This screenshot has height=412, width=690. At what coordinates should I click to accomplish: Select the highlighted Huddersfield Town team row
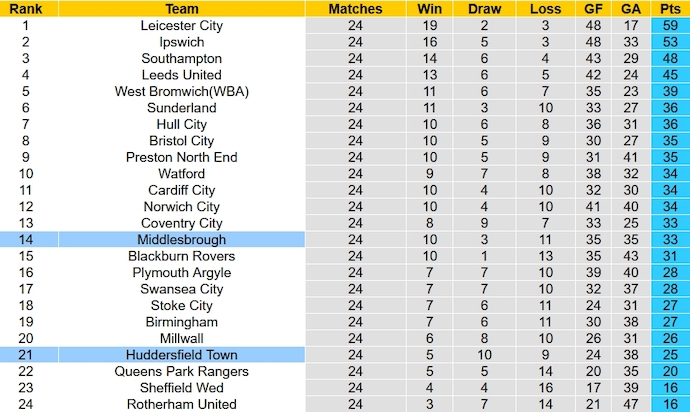coord(181,355)
